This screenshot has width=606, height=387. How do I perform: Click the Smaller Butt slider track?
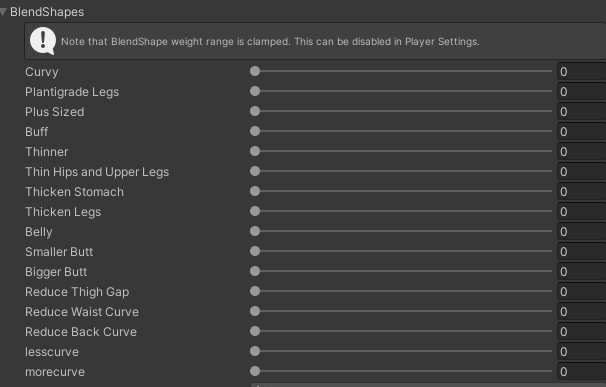click(401, 251)
